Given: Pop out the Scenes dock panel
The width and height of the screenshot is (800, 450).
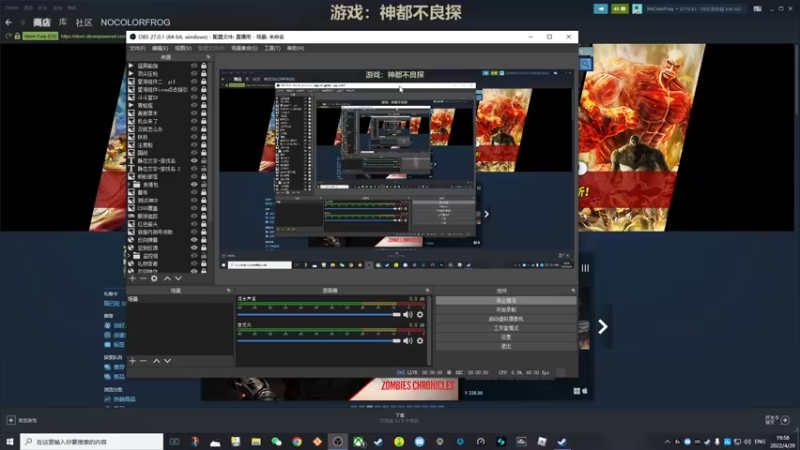Looking at the screenshot, I should click(x=229, y=290).
